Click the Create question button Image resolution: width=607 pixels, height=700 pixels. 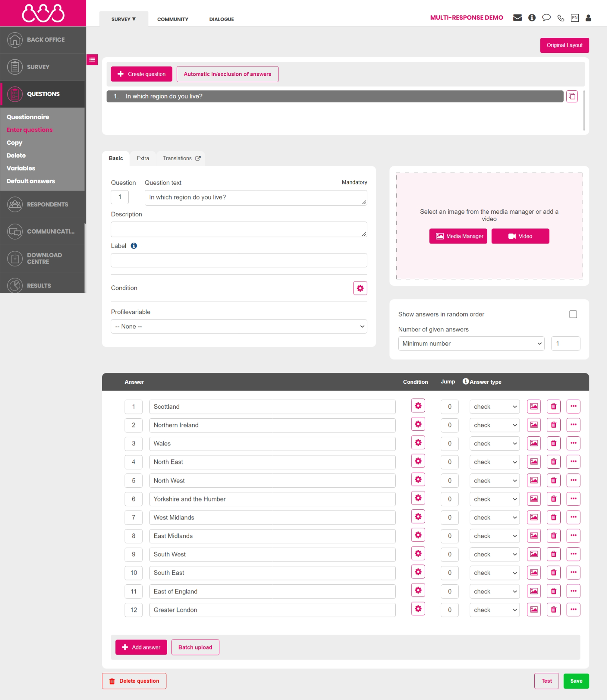pyautogui.click(x=141, y=74)
